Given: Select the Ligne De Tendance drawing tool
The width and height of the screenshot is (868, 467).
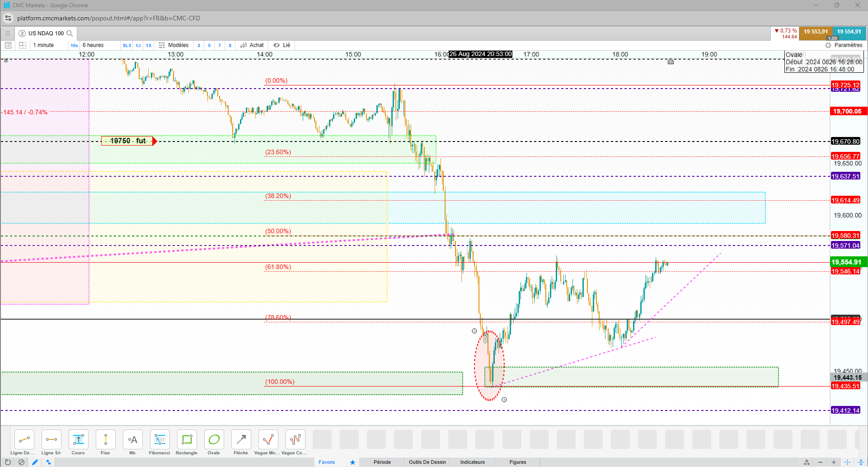Looking at the screenshot, I should coord(24,439).
